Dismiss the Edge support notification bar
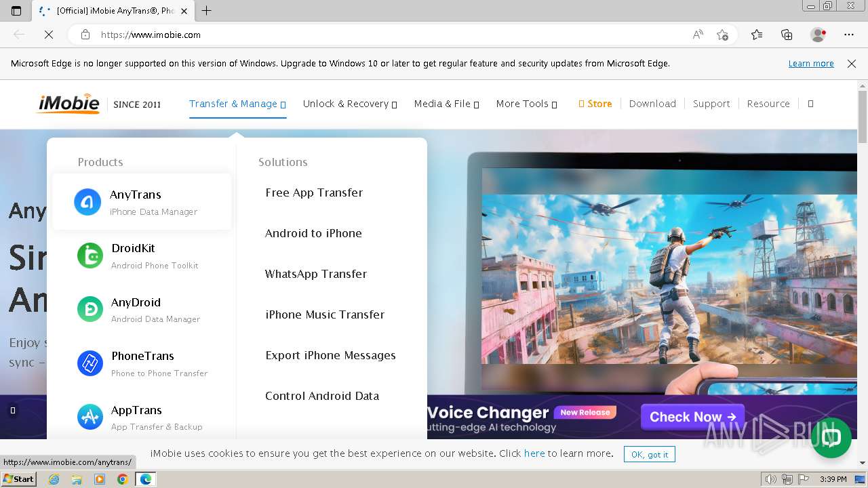 click(x=852, y=64)
